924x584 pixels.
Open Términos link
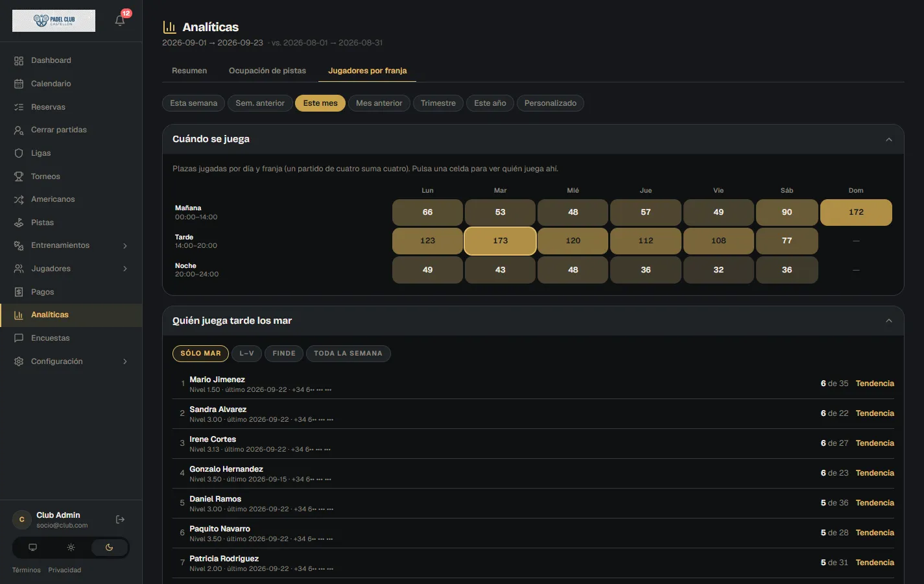coord(27,570)
